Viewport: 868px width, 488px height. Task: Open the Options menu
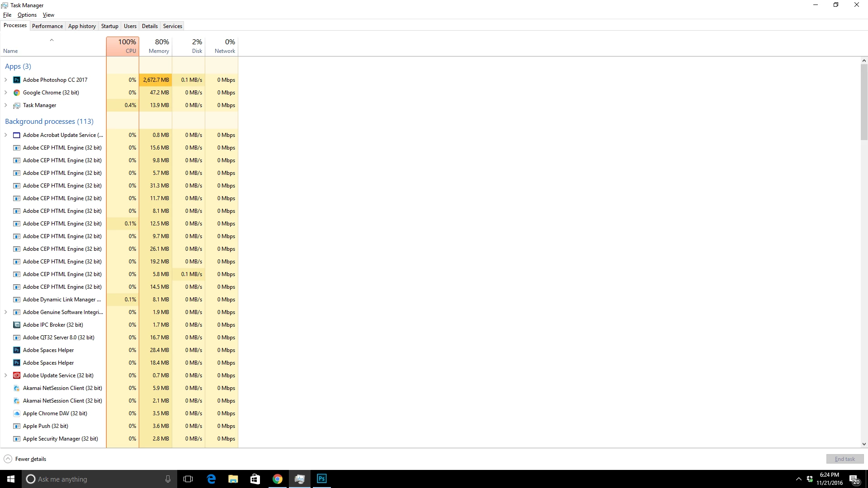[x=27, y=15]
